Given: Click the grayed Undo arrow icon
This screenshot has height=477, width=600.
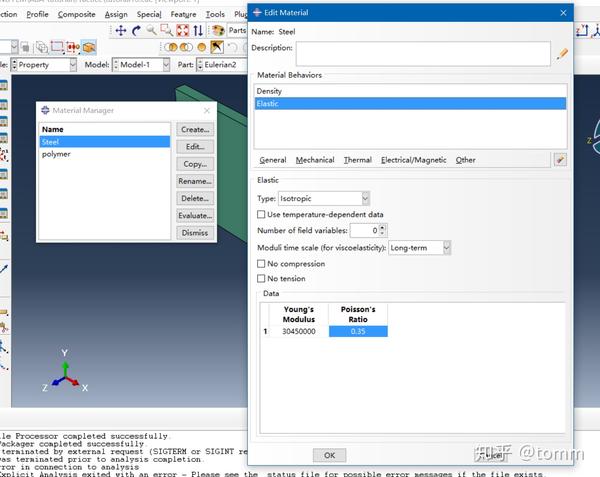Looking at the screenshot, I should (233, 47).
